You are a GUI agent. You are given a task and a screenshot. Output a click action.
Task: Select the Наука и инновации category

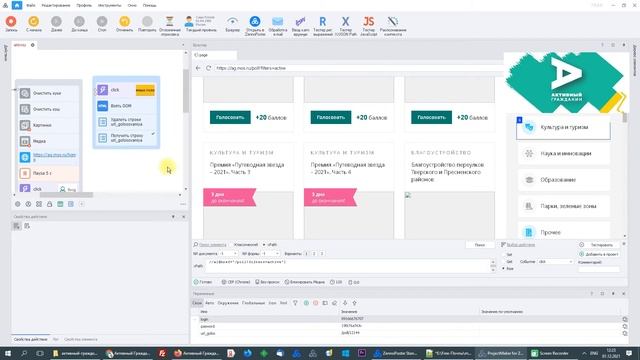tap(564, 153)
